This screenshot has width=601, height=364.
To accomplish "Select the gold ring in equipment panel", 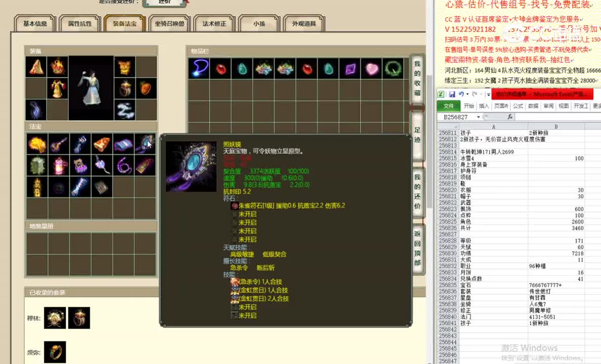I will click(124, 88).
